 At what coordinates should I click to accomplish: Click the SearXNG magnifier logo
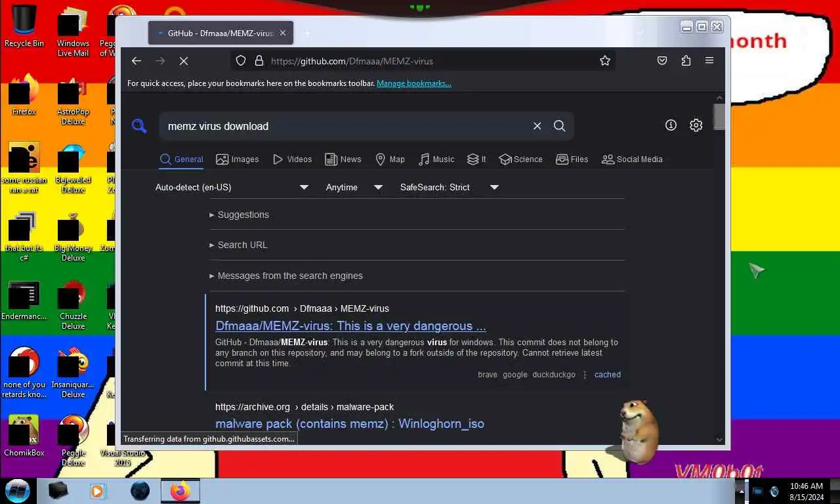139,126
